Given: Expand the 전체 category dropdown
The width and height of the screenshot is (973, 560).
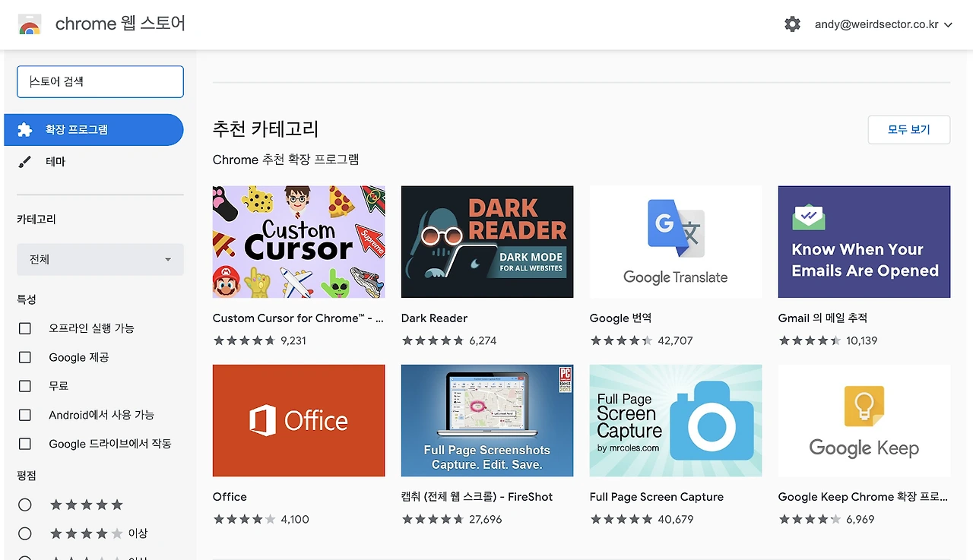Looking at the screenshot, I should click(100, 259).
